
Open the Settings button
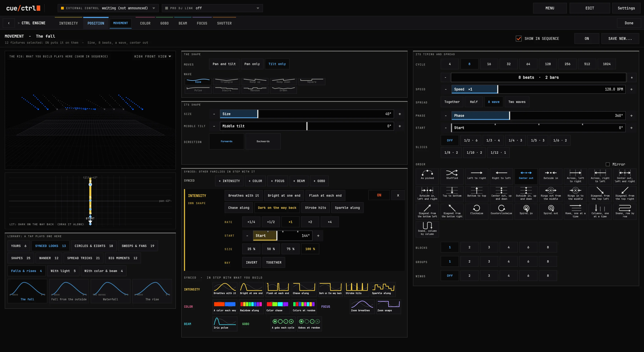[626, 8]
